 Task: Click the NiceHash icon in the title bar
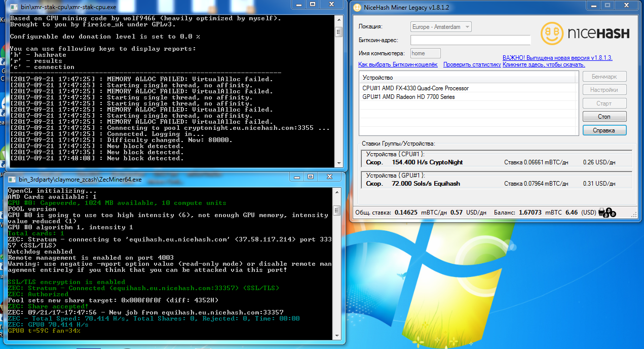pyautogui.click(x=357, y=7)
